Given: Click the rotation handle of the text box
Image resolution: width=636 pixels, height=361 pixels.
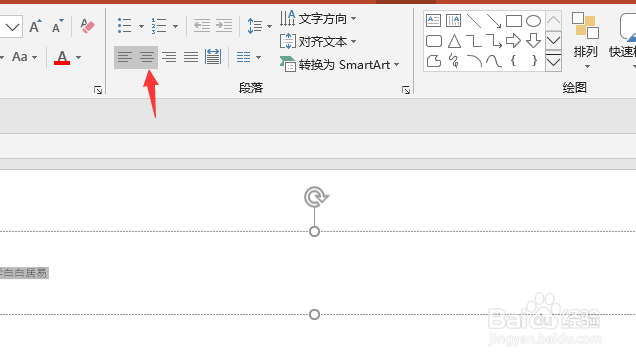Looking at the screenshot, I should (x=316, y=197).
